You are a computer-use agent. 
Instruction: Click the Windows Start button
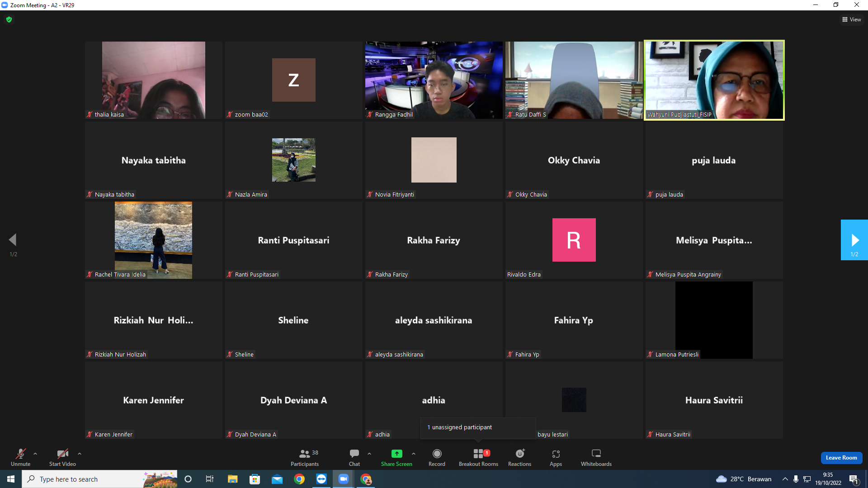pyautogui.click(x=11, y=479)
